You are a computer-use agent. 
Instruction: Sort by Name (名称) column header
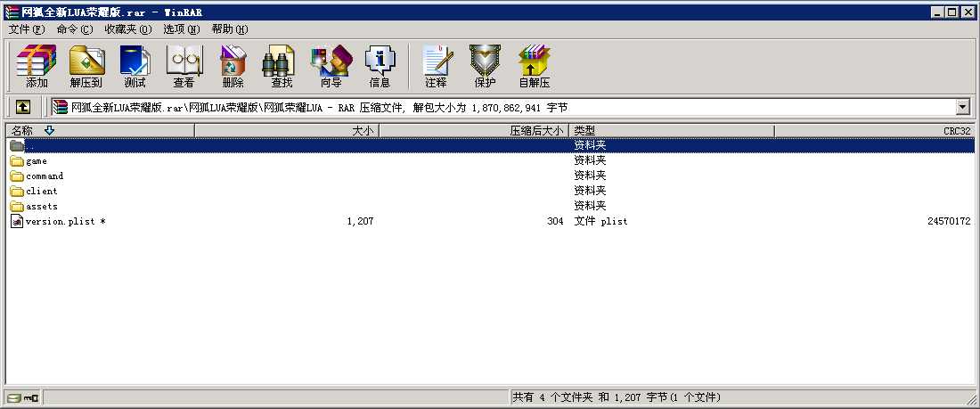tap(101, 131)
